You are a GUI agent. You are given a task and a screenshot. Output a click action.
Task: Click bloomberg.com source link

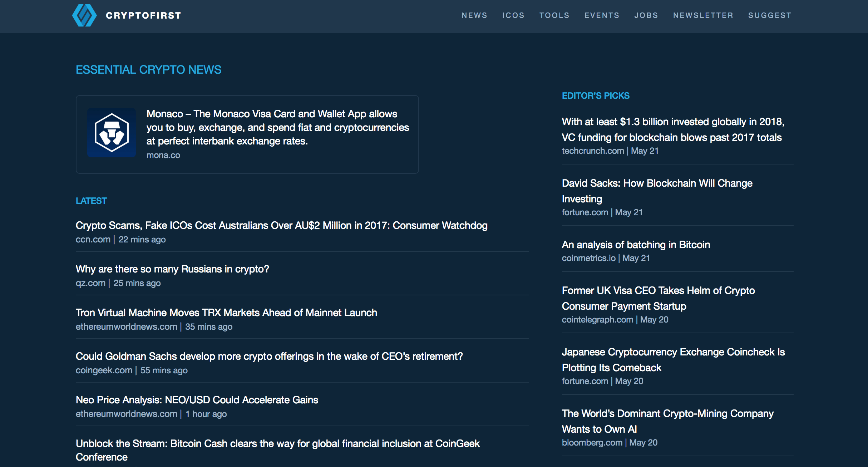[x=592, y=443]
